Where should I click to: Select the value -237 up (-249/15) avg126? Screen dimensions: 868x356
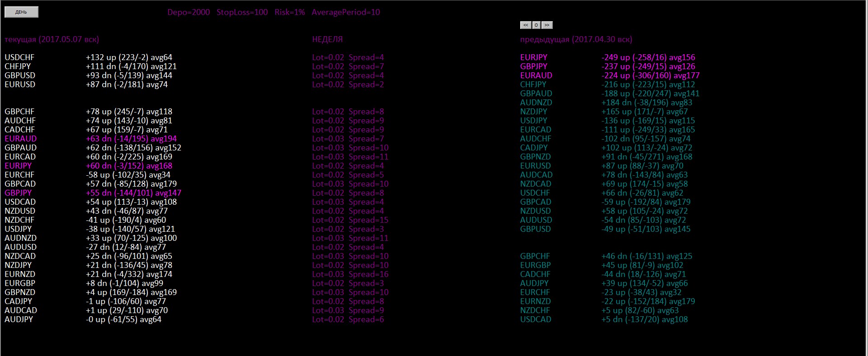point(648,66)
